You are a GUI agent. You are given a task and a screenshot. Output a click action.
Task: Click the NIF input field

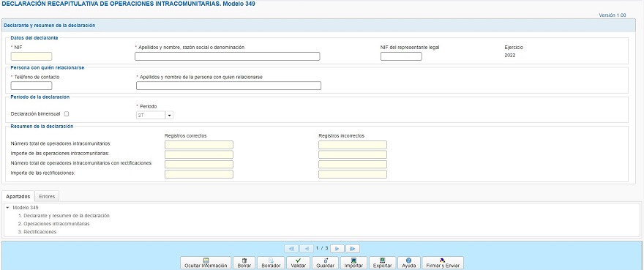(31, 56)
